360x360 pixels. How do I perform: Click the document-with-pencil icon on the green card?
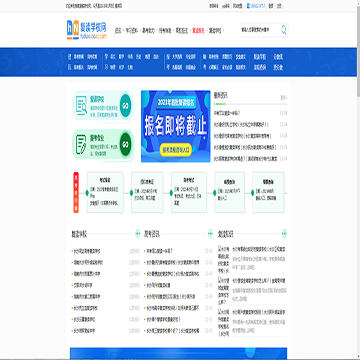click(x=81, y=144)
